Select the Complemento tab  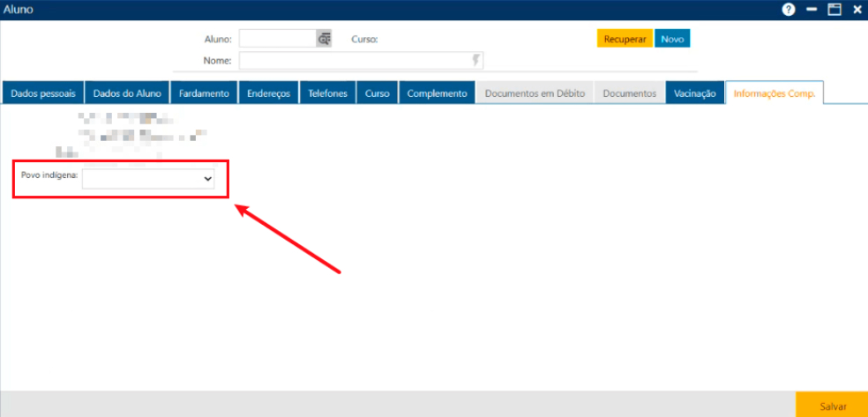coord(437,93)
